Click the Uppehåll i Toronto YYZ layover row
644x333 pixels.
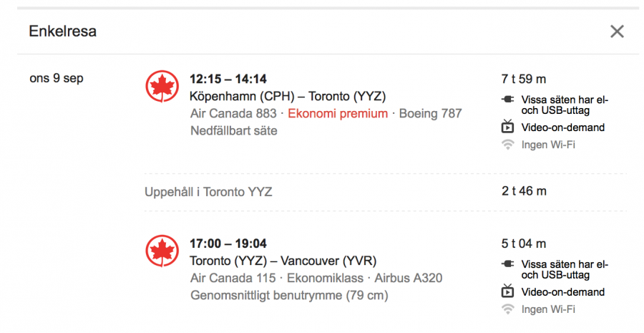click(x=208, y=192)
